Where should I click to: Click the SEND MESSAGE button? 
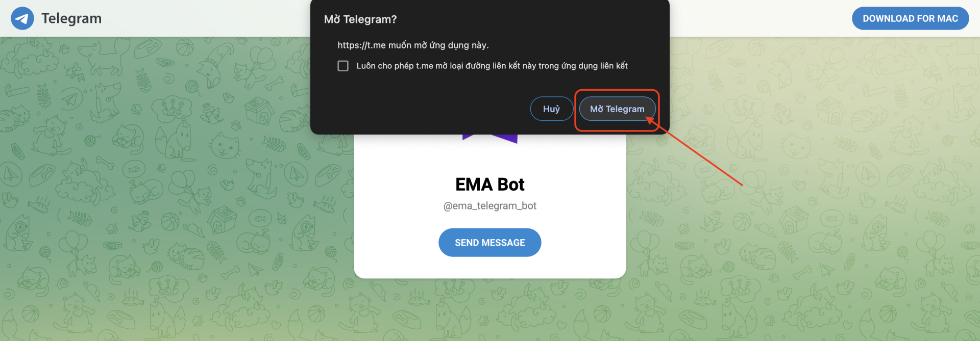(490, 243)
